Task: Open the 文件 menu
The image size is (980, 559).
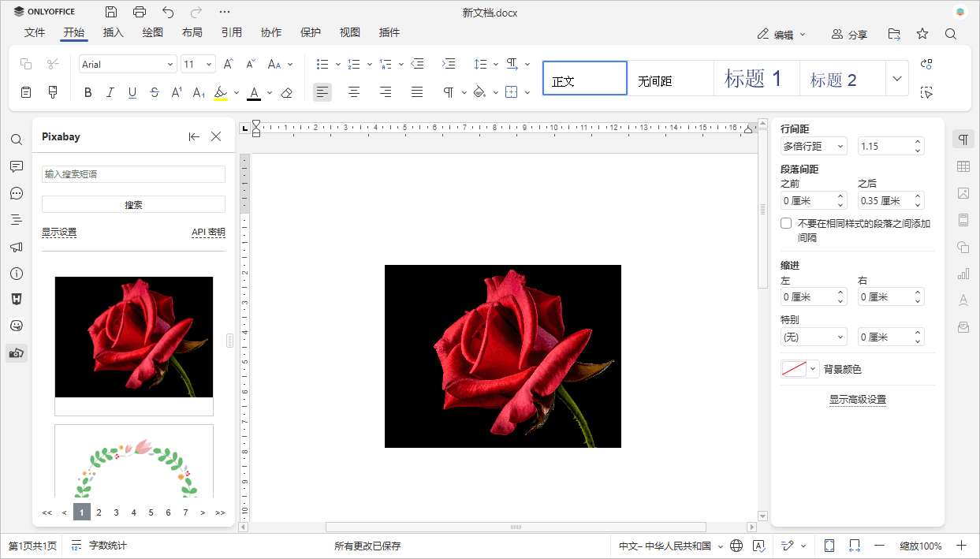Action: tap(35, 32)
